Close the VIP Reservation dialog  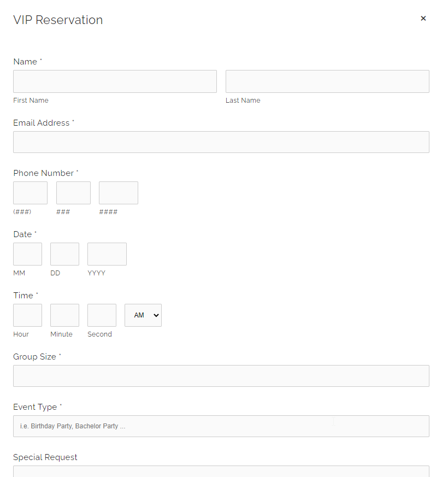click(x=423, y=19)
